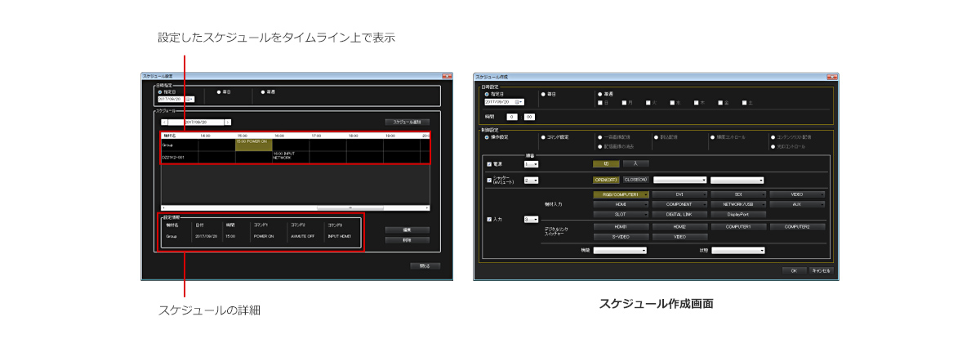Select OPEN(OFF) shutter button
Screen dimensions: 980x348
pyautogui.click(x=606, y=180)
